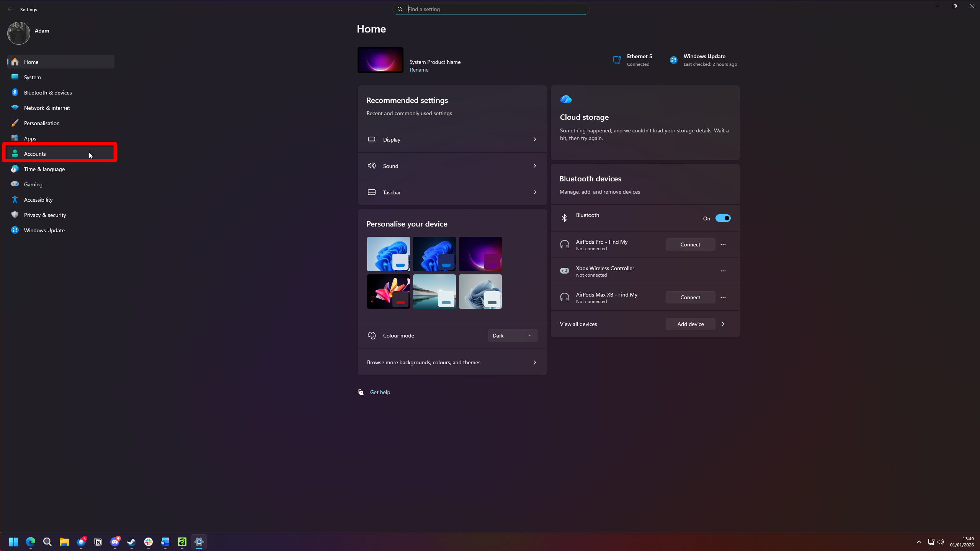The width and height of the screenshot is (980, 551).
Task: Click Connect for AirPods Pro
Action: point(690,244)
